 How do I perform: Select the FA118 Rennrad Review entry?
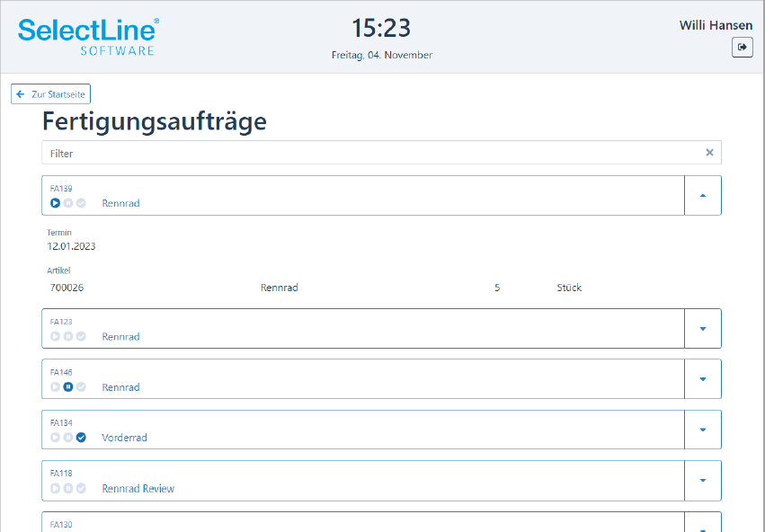[x=363, y=481]
